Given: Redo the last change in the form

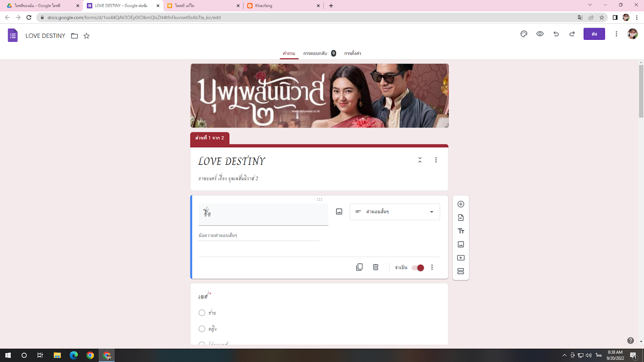Looking at the screenshot, I should [x=572, y=34].
